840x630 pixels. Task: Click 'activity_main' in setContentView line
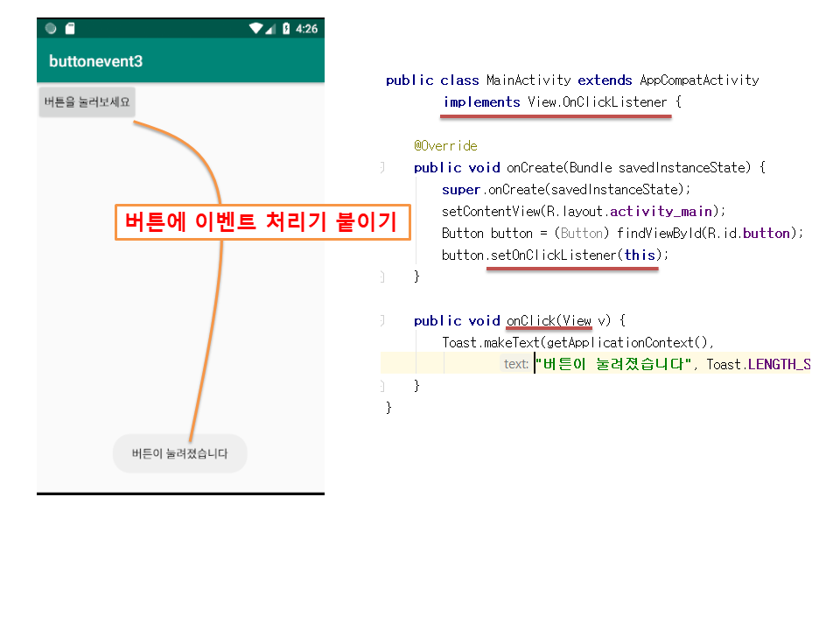click(x=661, y=212)
